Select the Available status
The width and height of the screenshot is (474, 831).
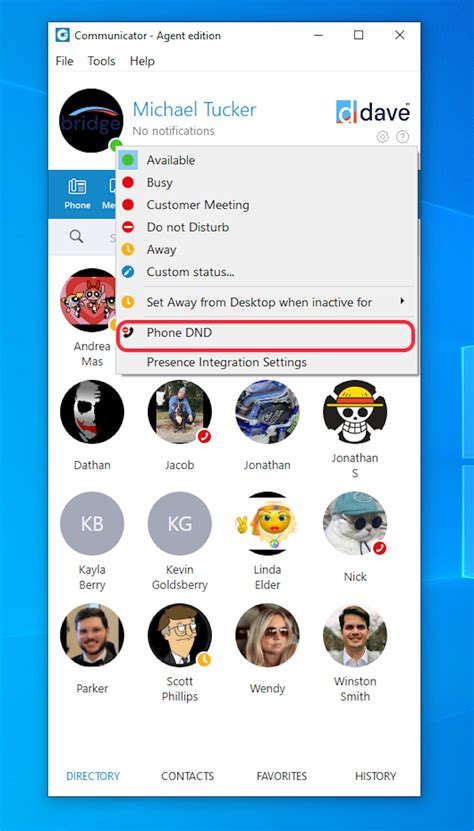click(x=267, y=160)
